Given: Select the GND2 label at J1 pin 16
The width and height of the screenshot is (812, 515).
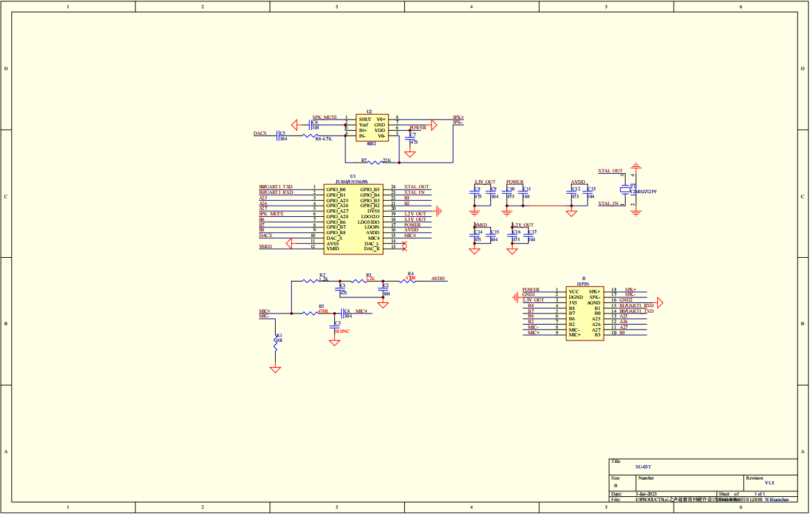Looking at the screenshot, I should [626, 300].
